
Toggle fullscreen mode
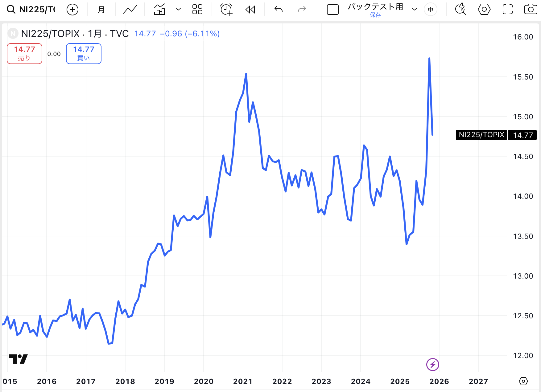(507, 10)
